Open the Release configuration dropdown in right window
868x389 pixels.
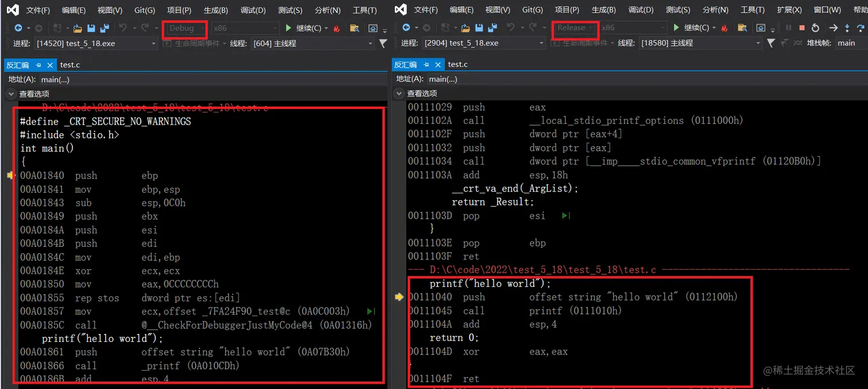[575, 28]
